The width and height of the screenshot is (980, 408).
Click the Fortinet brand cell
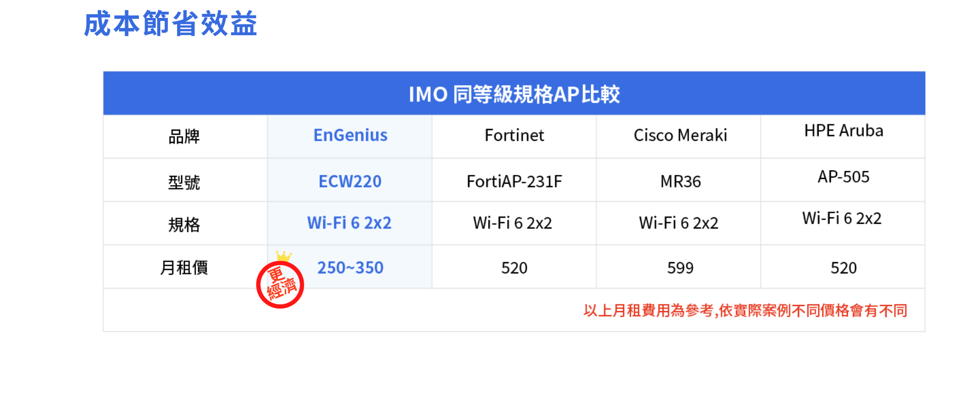coord(514,135)
